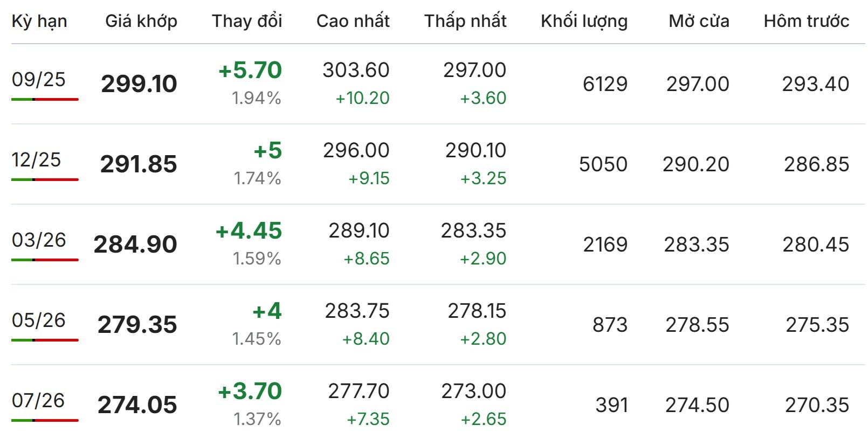The width and height of the screenshot is (868, 432).
Task: Select the 05/26 contract term
Action: tap(39, 320)
